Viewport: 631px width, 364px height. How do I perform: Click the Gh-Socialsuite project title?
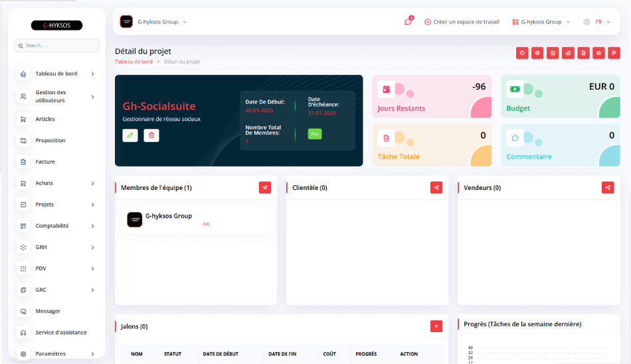coord(159,106)
